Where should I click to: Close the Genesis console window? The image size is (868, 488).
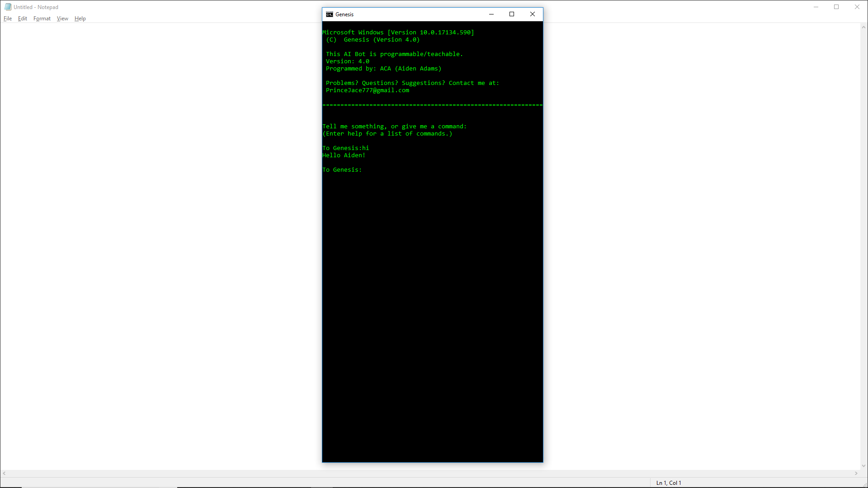pyautogui.click(x=533, y=14)
